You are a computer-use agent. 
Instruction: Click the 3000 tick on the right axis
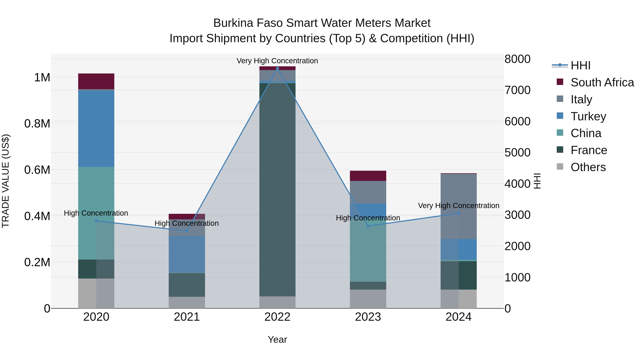point(518,215)
